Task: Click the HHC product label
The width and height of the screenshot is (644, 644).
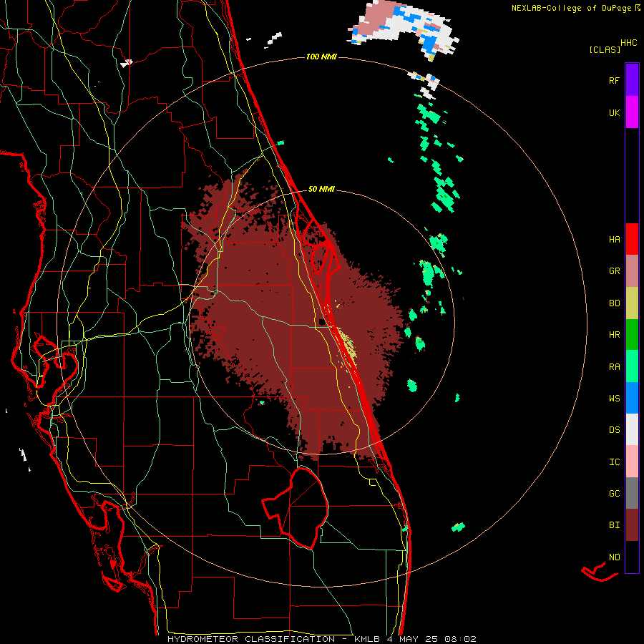Action: (628, 43)
